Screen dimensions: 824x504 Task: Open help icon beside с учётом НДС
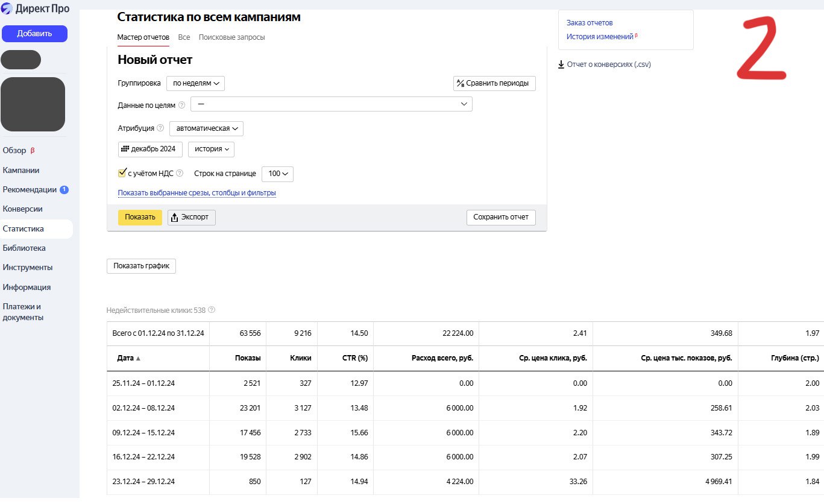click(x=180, y=173)
